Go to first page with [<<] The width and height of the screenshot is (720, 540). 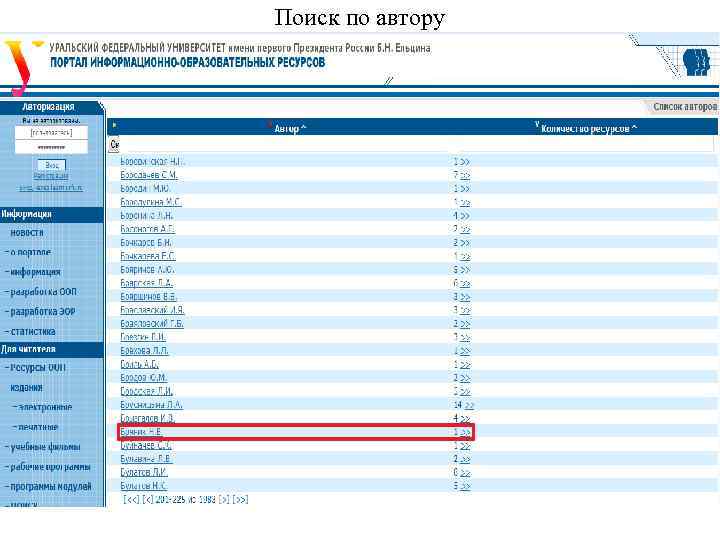131,499
